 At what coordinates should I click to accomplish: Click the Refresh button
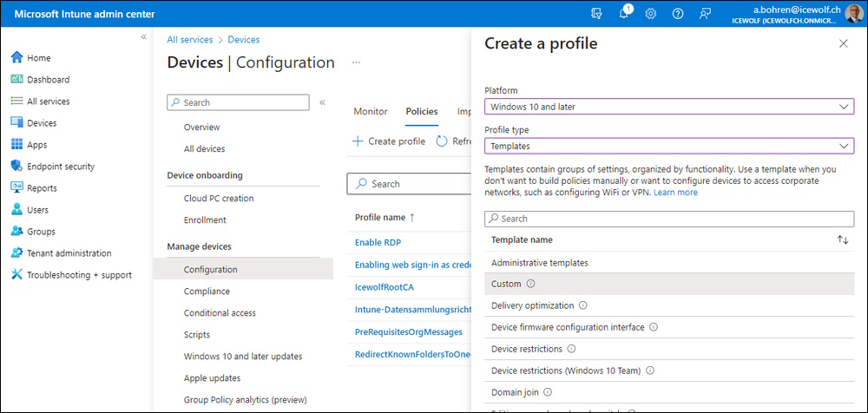453,141
